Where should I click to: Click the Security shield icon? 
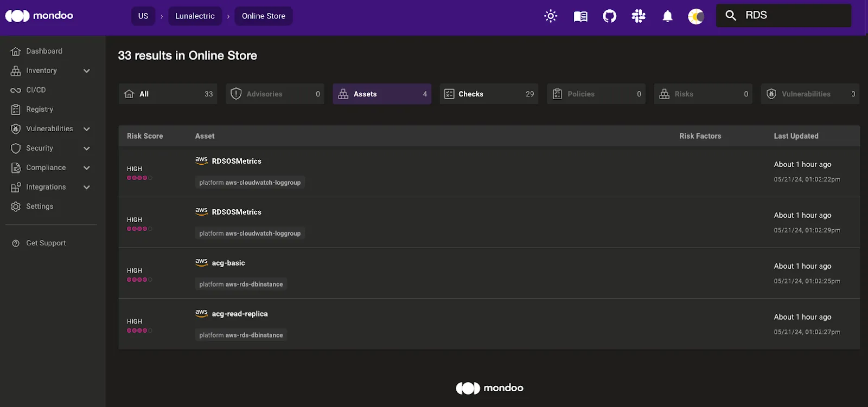click(x=16, y=148)
